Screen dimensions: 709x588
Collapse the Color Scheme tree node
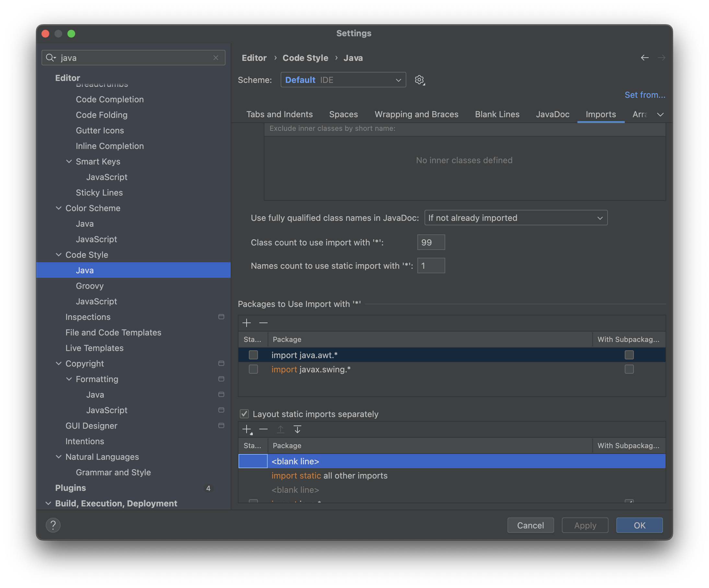tap(59, 208)
